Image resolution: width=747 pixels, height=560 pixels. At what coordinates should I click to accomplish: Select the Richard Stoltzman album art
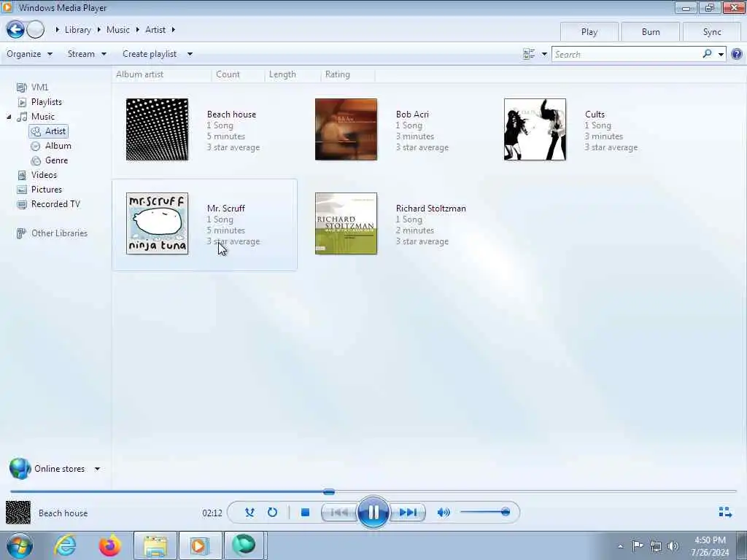pyautogui.click(x=346, y=223)
